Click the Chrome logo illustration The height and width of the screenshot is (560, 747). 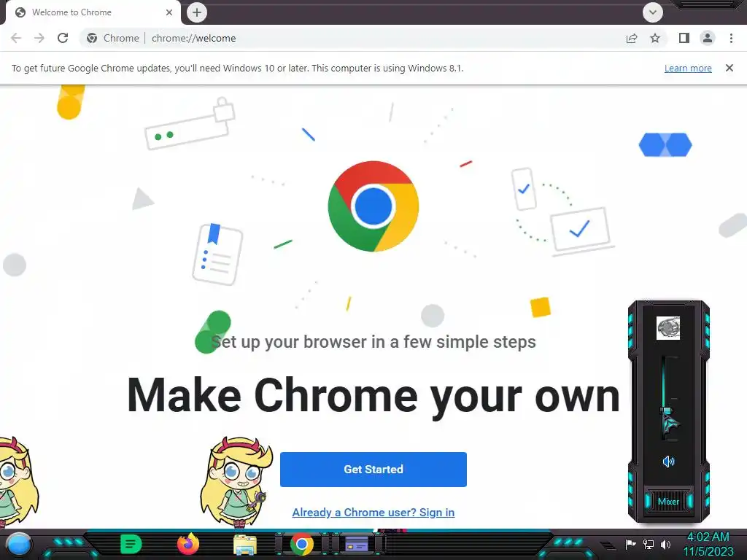click(373, 206)
